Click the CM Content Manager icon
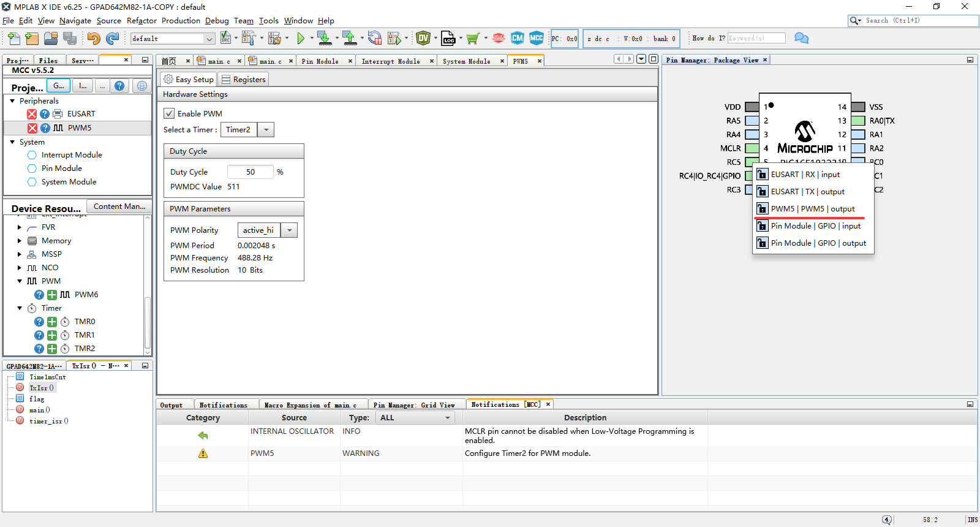The width and height of the screenshot is (980, 527). point(518,38)
